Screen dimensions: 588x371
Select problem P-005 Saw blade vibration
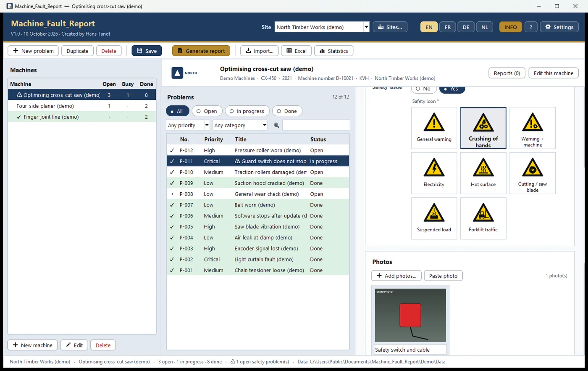258,227
